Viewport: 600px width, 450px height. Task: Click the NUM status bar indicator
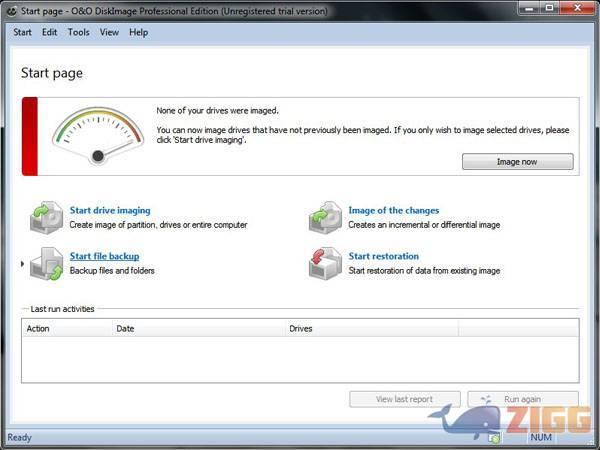(541, 437)
